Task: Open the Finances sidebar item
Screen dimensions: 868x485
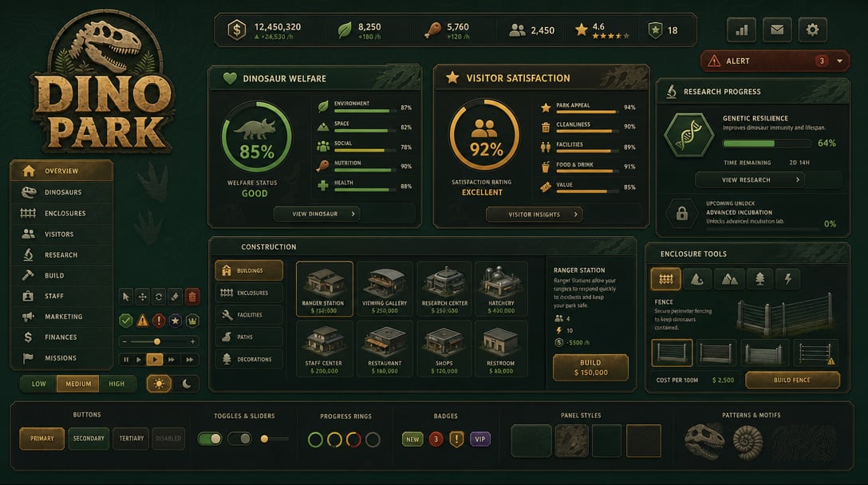Action: (61, 337)
